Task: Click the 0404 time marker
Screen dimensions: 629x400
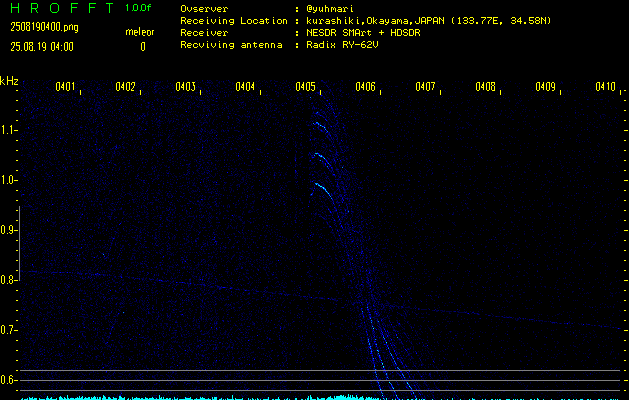Action: (x=245, y=87)
